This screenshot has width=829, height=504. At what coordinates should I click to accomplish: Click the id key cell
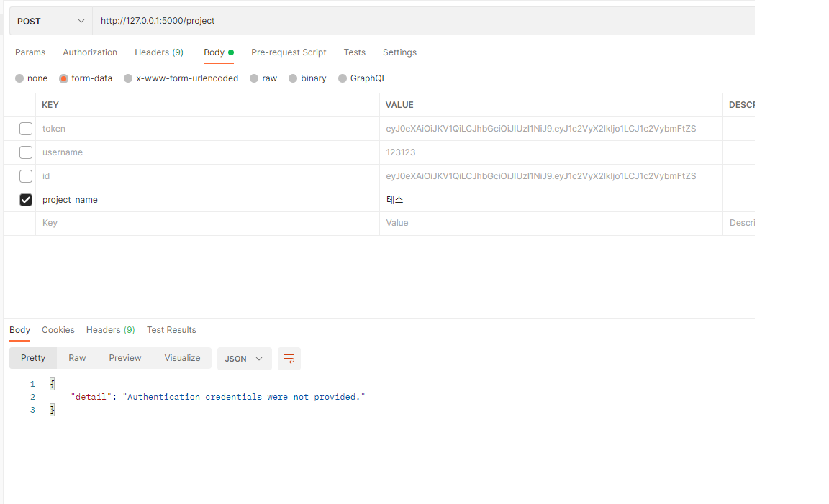pos(207,176)
